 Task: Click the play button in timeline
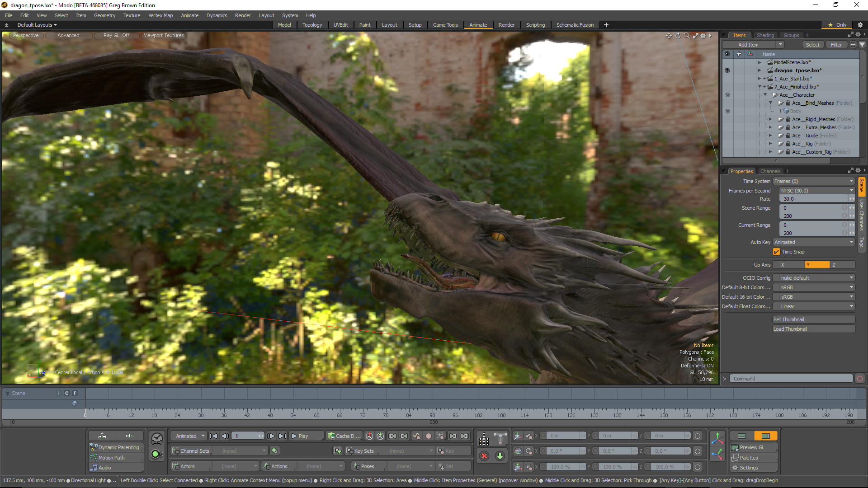click(x=302, y=436)
